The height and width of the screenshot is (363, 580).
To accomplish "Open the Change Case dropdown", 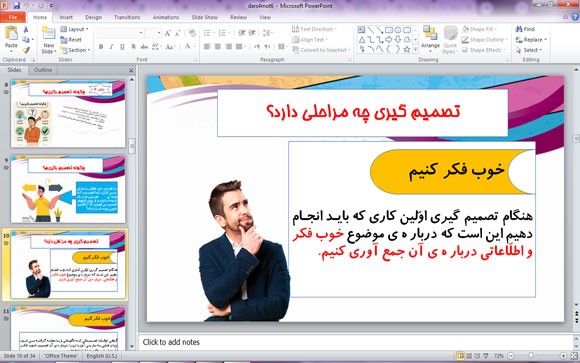I will tap(171, 47).
